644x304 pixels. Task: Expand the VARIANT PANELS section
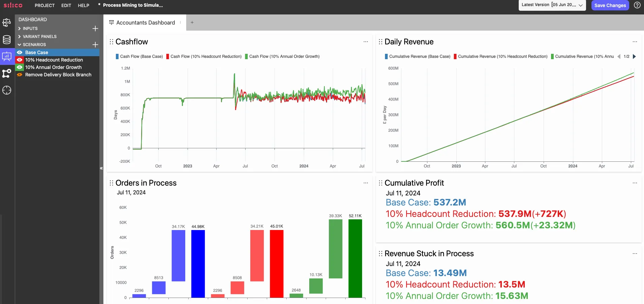20,37
